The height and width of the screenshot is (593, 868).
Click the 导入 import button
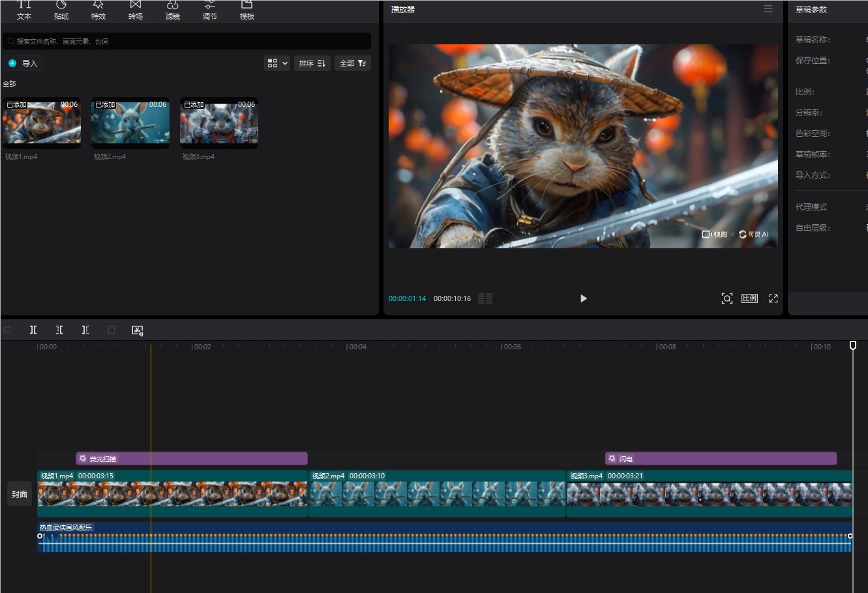coord(23,63)
